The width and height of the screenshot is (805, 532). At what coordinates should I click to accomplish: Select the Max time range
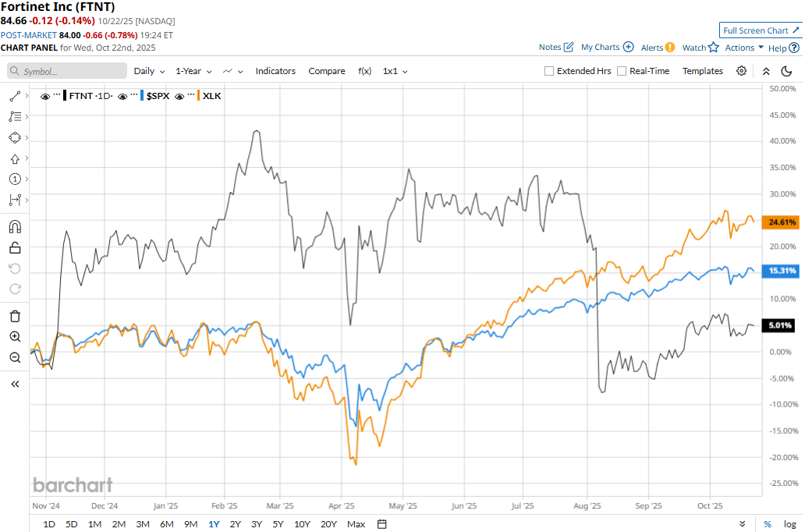356,523
